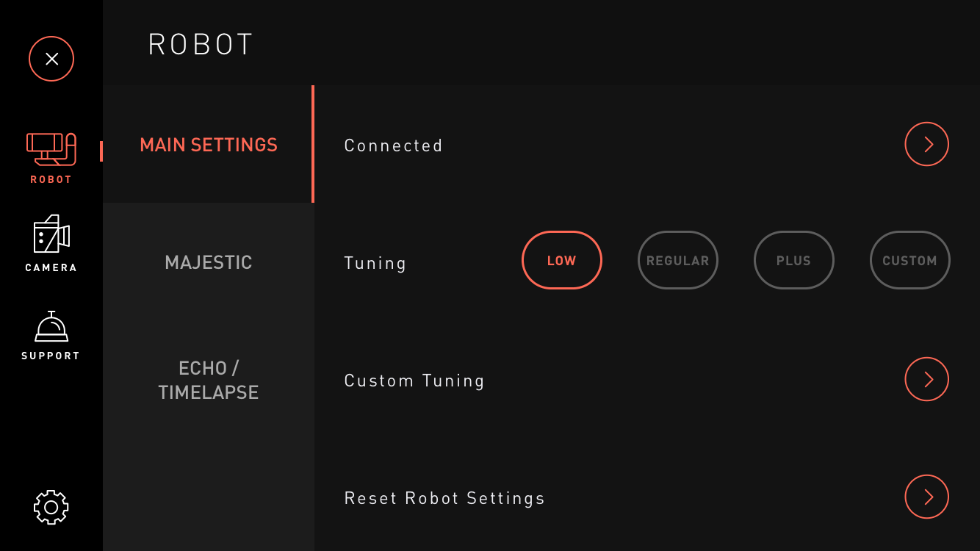Open the Reset Robot Settings arrow
The width and height of the screenshot is (980, 551).
point(927,497)
